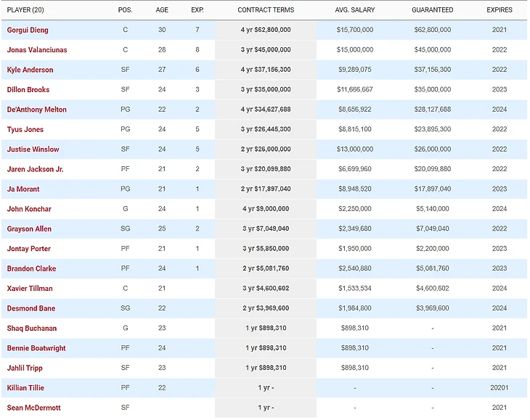Click guaranteed amount '$23,895,300'
530x420 pixels.
pos(433,129)
